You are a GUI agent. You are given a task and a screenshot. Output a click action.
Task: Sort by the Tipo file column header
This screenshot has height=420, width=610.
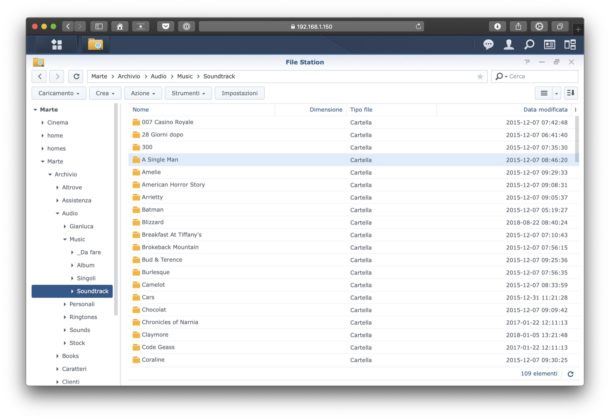391,110
